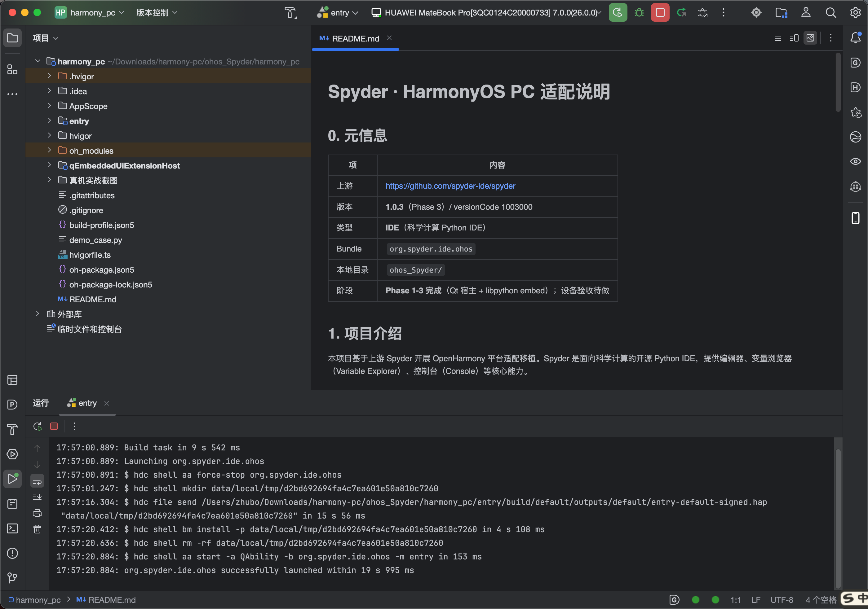Open editor tab options vertical dots

(x=830, y=38)
